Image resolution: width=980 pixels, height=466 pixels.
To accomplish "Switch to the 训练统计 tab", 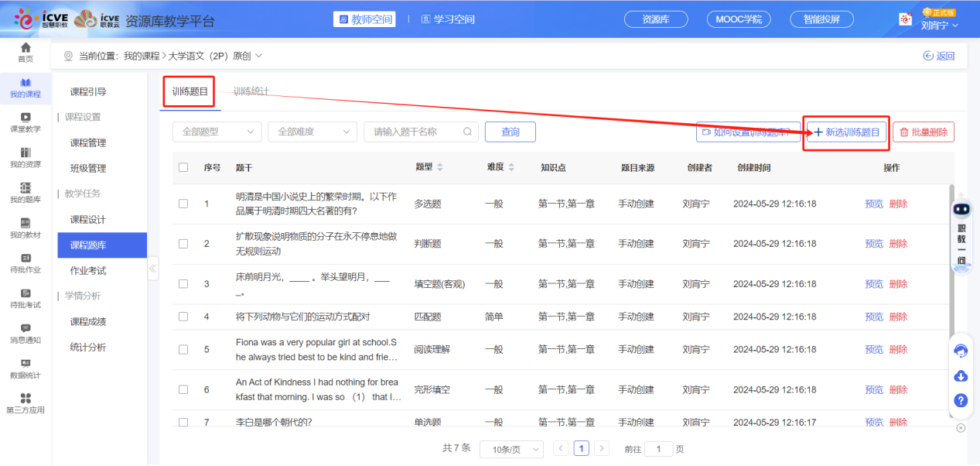I will point(251,91).
